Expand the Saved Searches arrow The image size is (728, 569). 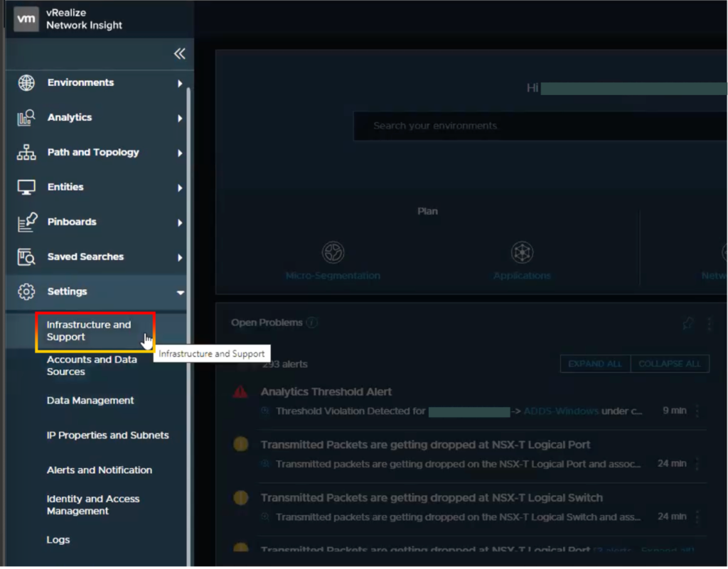pyautogui.click(x=180, y=258)
